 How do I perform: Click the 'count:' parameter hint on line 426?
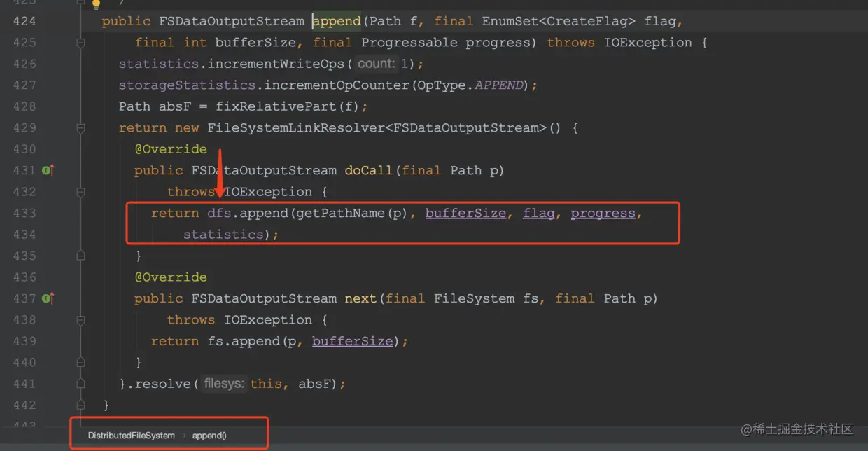click(x=377, y=64)
